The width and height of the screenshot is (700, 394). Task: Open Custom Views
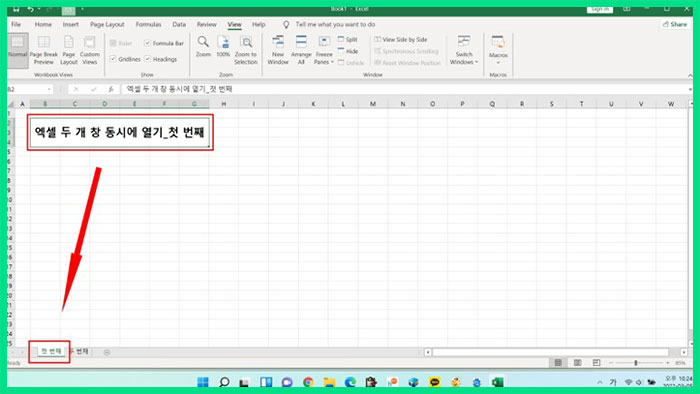coord(89,50)
